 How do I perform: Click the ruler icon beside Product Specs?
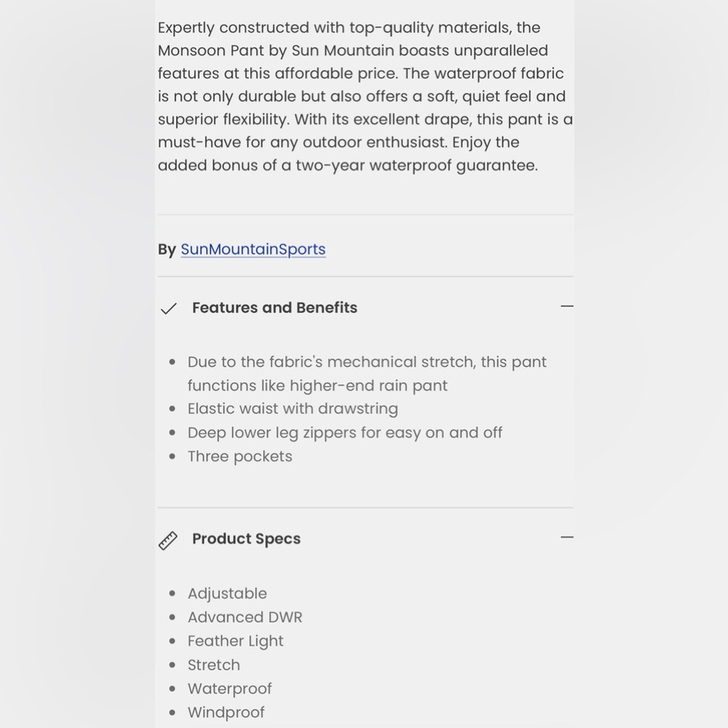(x=167, y=541)
